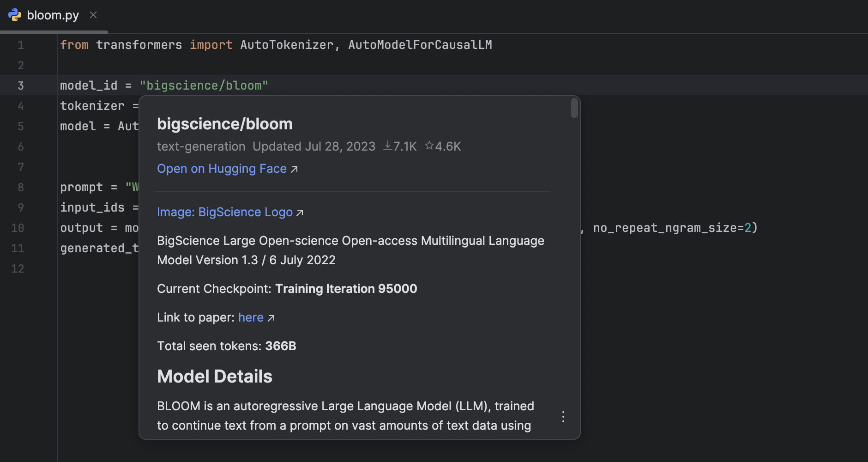Screen dimensions: 868x462
Task: Open the bigscience/bloom model on Hugging Face
Action: point(222,168)
